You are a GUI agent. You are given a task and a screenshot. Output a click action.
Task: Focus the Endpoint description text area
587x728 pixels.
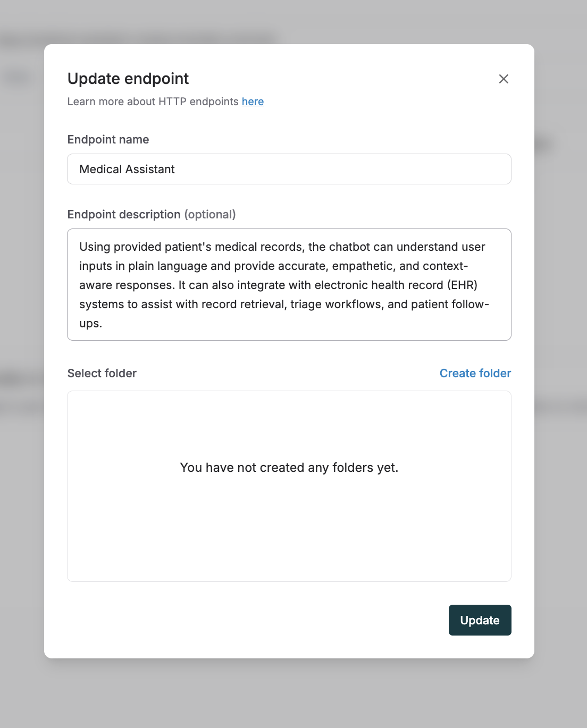[289, 285]
